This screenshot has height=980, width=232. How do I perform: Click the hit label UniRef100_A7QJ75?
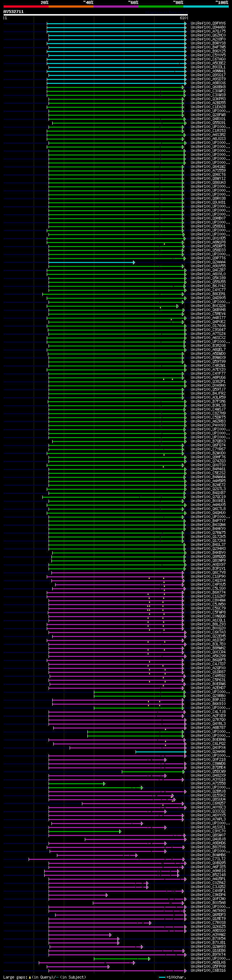point(208,31)
